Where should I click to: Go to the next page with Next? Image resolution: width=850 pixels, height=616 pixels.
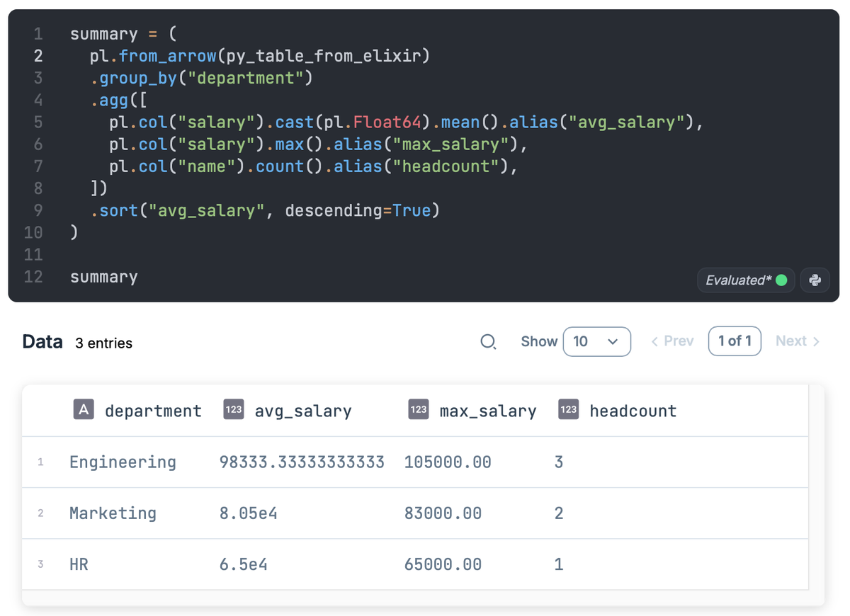[798, 341]
